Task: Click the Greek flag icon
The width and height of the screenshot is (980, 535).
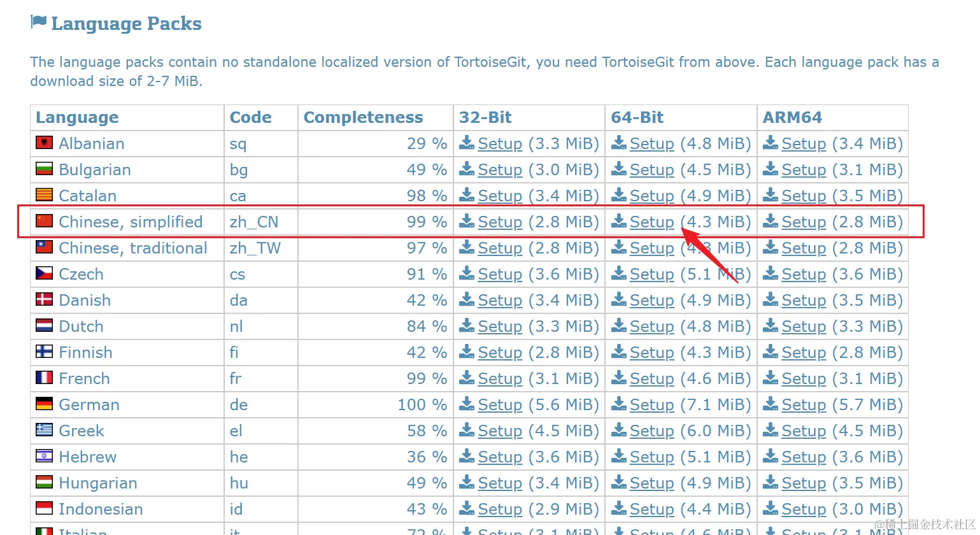Action: pos(44,429)
